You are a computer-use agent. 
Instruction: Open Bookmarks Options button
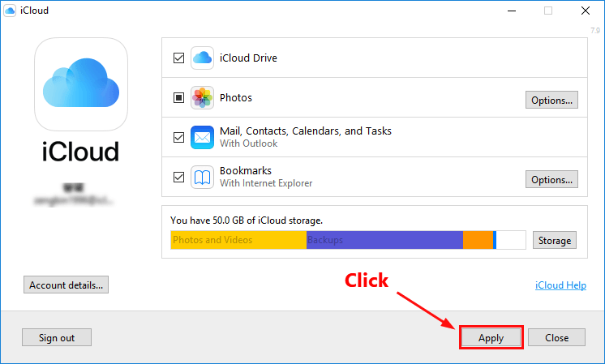pyautogui.click(x=551, y=179)
